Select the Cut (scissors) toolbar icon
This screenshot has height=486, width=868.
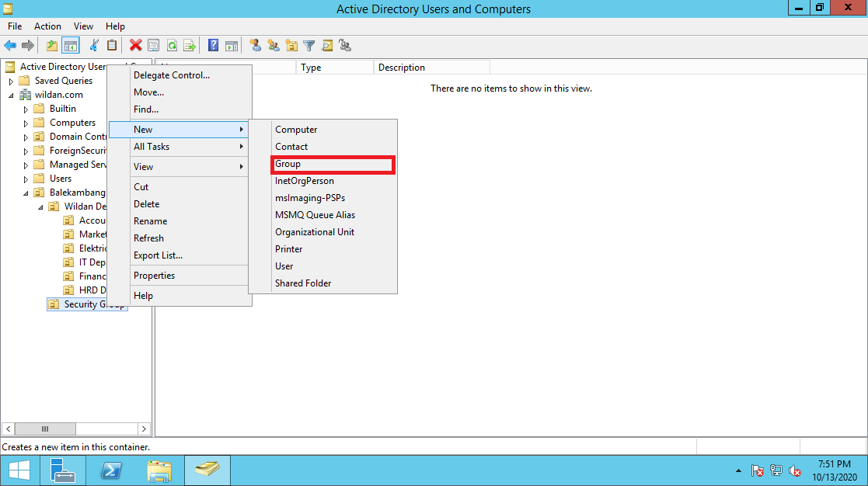[95, 45]
